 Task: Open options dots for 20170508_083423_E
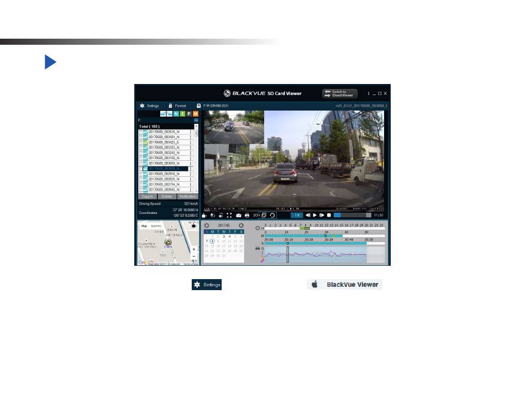[x=191, y=143]
